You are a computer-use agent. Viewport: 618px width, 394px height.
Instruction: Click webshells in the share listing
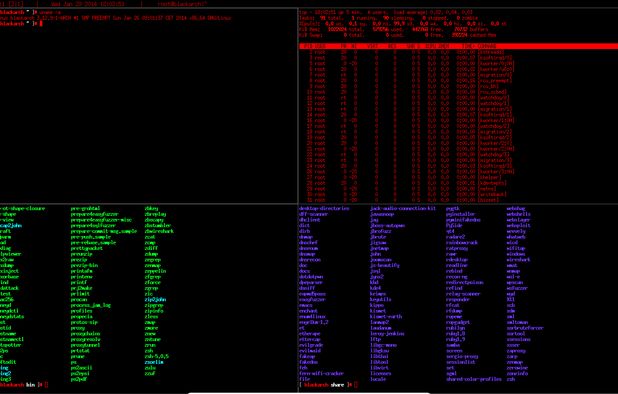[519, 214]
